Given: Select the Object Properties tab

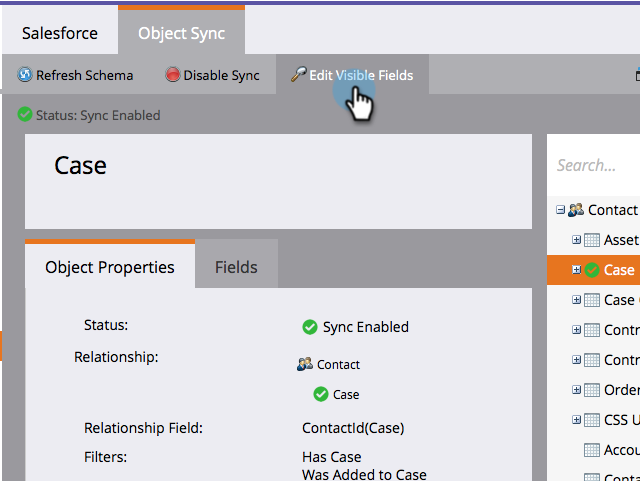Looking at the screenshot, I should point(110,267).
